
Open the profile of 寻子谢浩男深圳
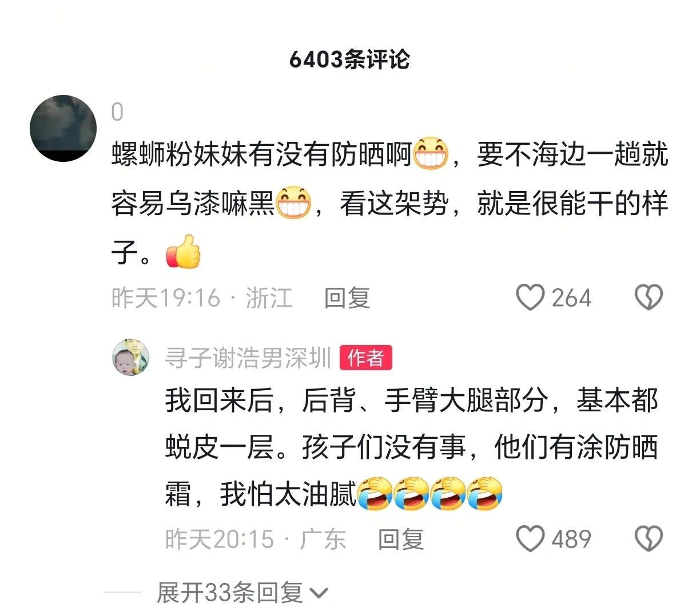tap(248, 358)
